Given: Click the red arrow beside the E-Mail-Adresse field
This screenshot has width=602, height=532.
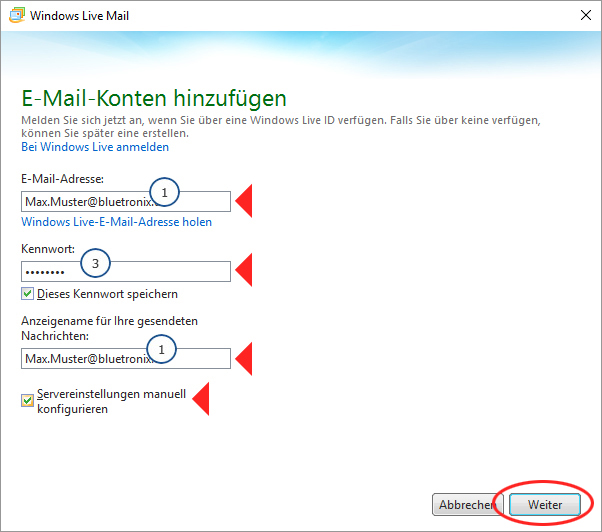Looking at the screenshot, I should [x=244, y=201].
